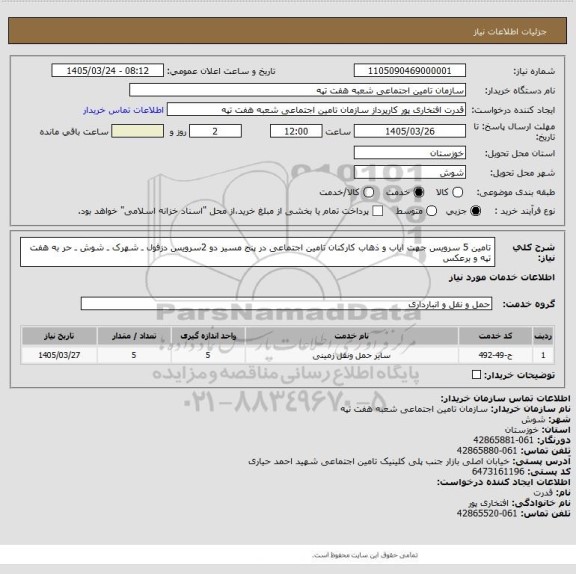
Task: Click the service group field حمل و نقل و انبارداری
Action: coord(286,304)
